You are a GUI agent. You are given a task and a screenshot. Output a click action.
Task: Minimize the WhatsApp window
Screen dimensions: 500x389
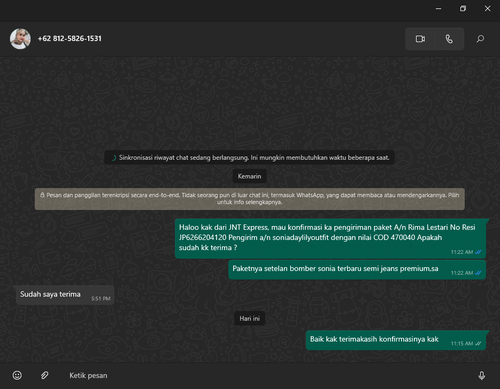pos(438,9)
